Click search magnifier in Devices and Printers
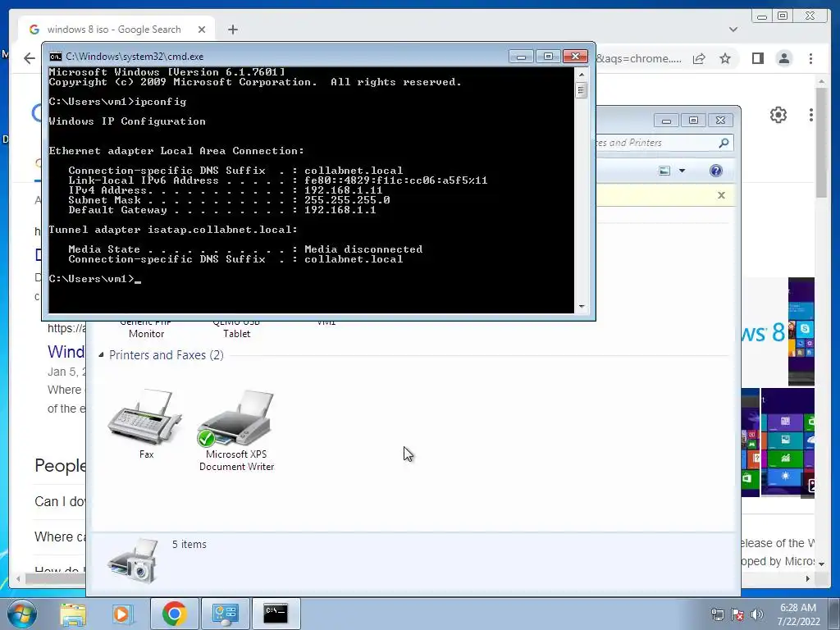Image resolution: width=840 pixels, height=630 pixels. pyautogui.click(x=724, y=143)
